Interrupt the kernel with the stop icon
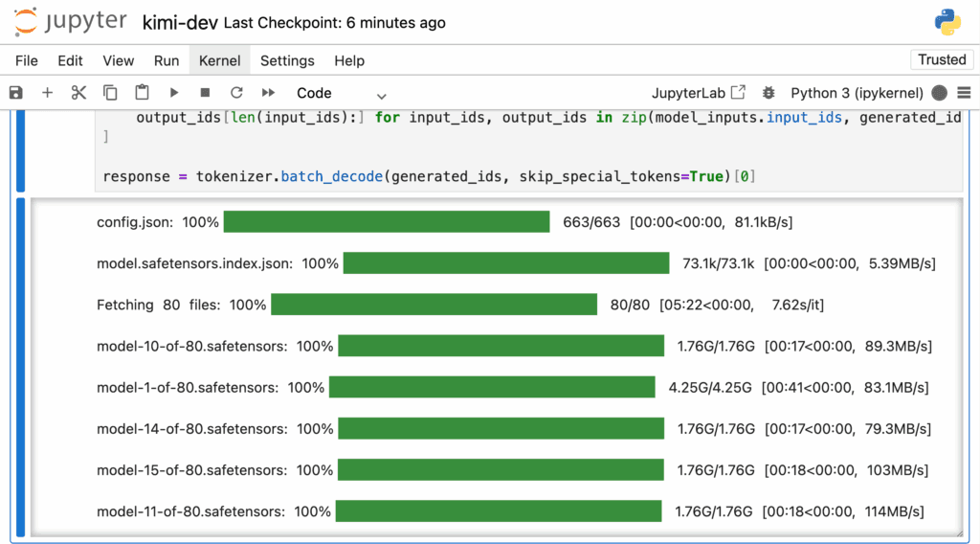 coord(205,93)
